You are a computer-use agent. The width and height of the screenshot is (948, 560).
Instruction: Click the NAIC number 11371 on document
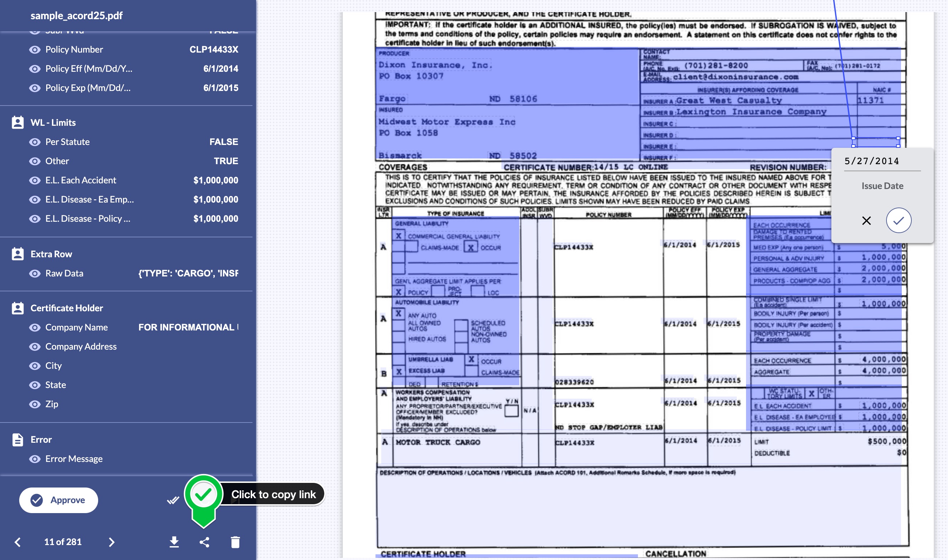point(870,101)
